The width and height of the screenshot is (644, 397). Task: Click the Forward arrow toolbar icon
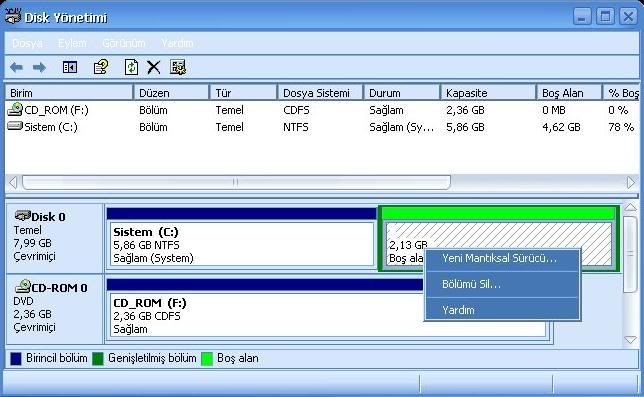(x=39, y=67)
